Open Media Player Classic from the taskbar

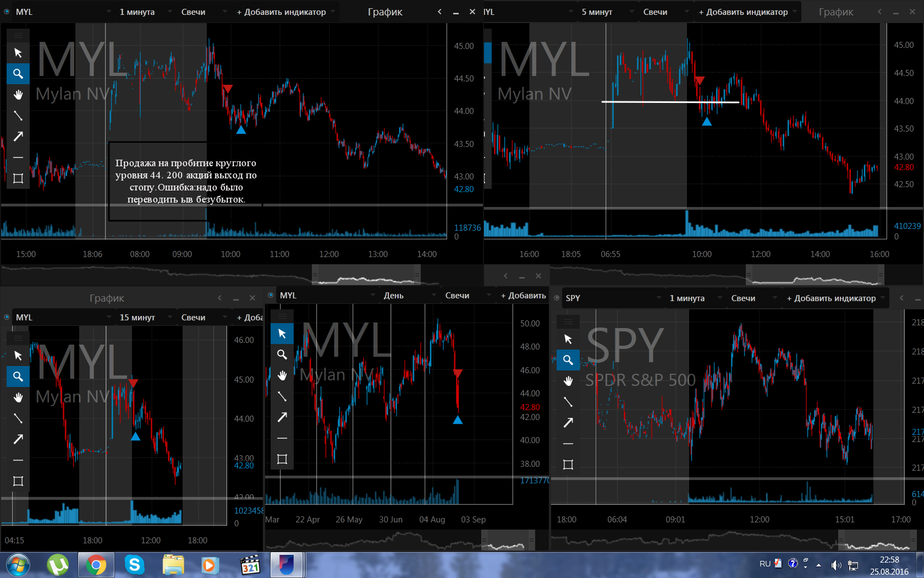(x=250, y=565)
